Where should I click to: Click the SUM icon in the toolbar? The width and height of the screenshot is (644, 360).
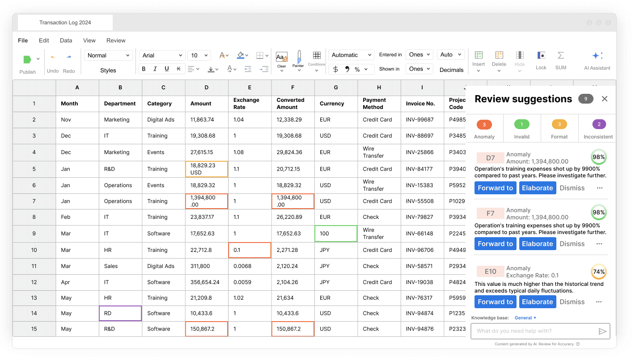click(x=561, y=56)
